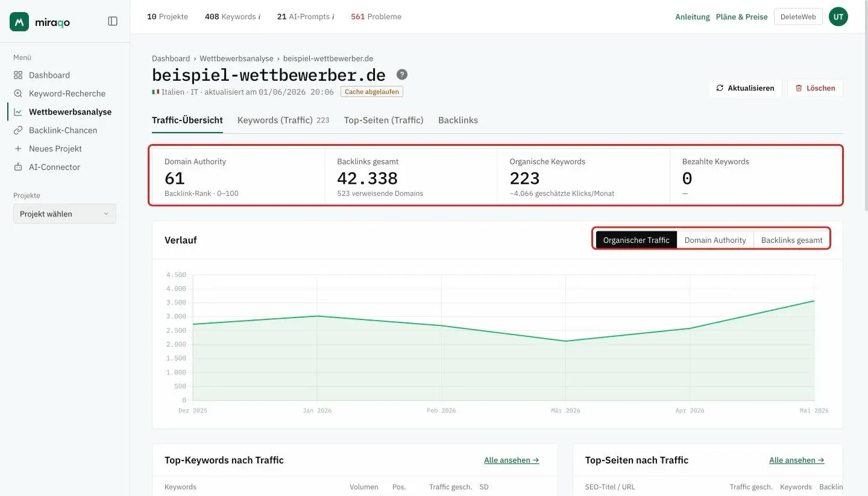Click the info icon next to Keywords count
The height and width of the screenshot is (496, 868).
tap(259, 17)
